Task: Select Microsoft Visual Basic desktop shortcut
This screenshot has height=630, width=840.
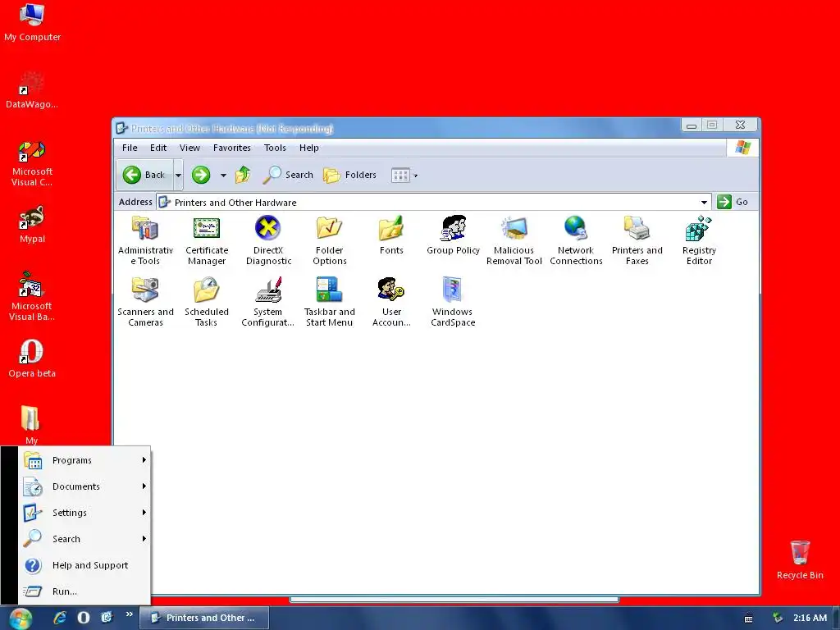Action: (32, 297)
